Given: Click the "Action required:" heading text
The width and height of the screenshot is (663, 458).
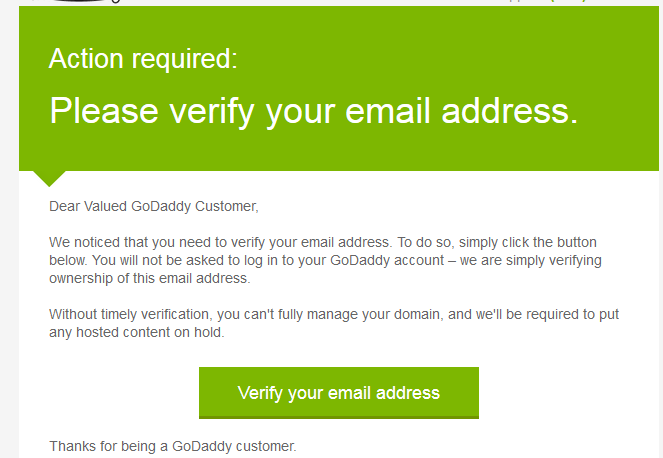Looking at the screenshot, I should click(143, 59).
